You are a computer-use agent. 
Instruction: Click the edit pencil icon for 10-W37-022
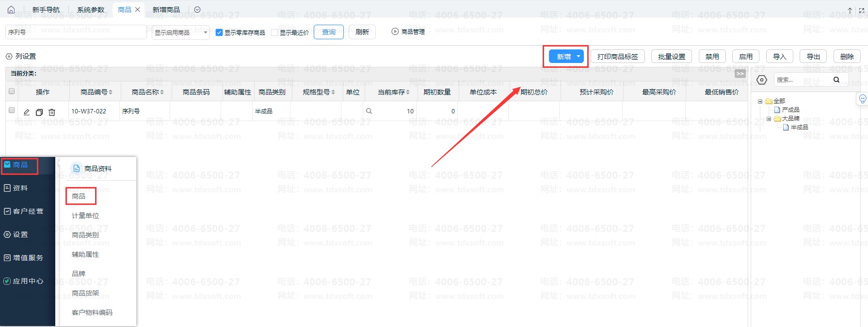pyautogui.click(x=27, y=112)
